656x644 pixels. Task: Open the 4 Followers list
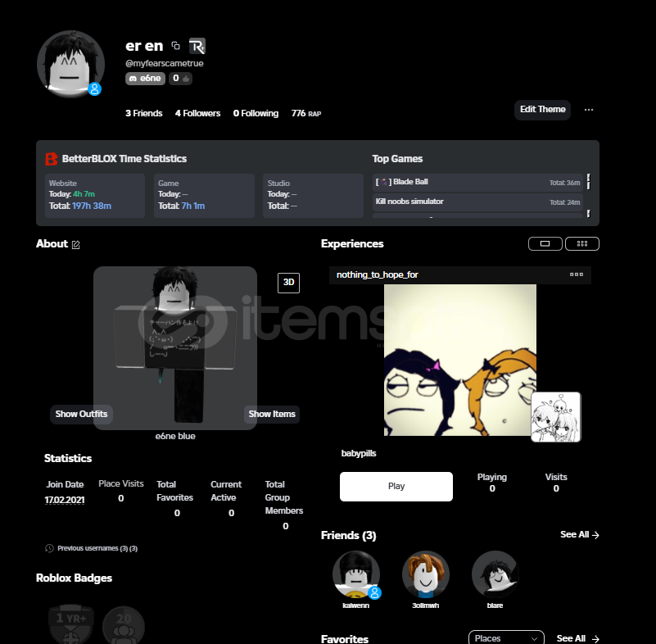pos(197,113)
